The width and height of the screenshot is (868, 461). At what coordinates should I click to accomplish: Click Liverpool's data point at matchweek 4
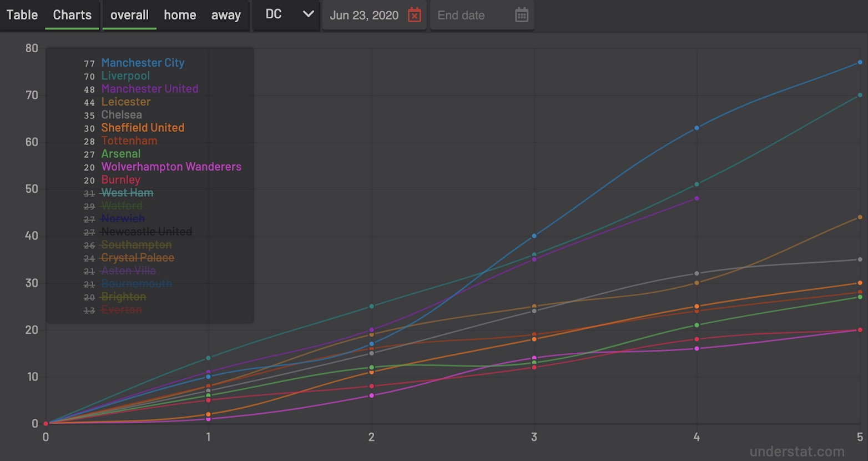click(x=697, y=184)
